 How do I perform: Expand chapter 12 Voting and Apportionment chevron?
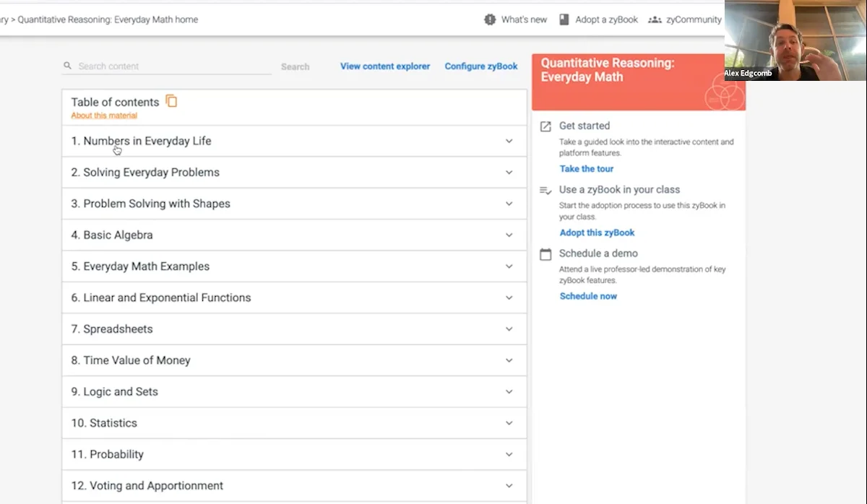click(x=509, y=486)
